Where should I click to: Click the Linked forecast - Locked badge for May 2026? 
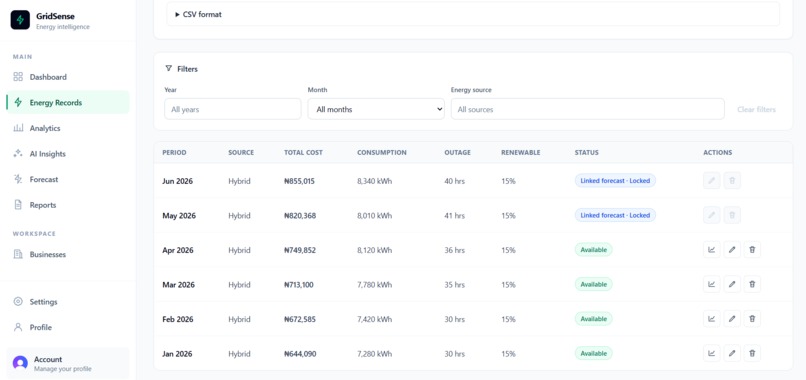615,215
